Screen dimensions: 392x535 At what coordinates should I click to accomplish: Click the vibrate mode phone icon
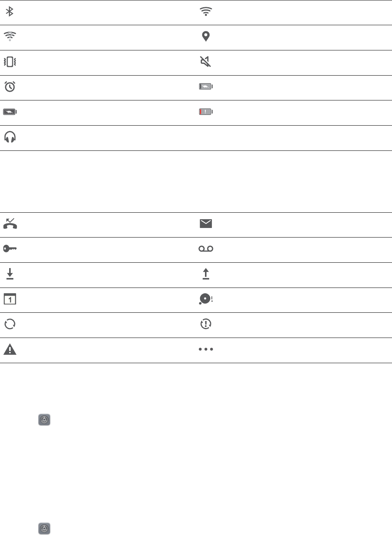10,62
